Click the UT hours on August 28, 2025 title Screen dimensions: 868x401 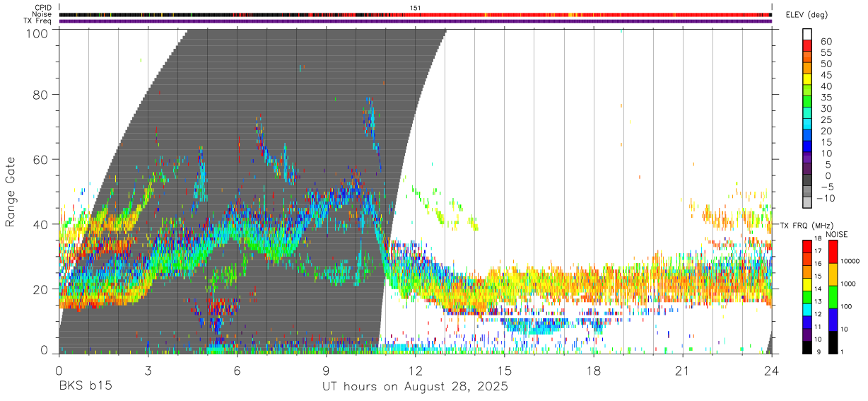pos(416,387)
